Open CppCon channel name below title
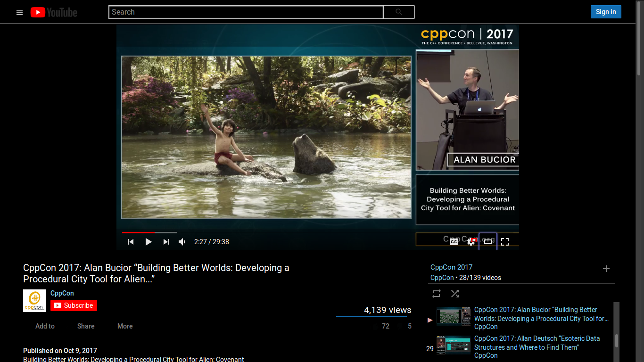 [62, 293]
